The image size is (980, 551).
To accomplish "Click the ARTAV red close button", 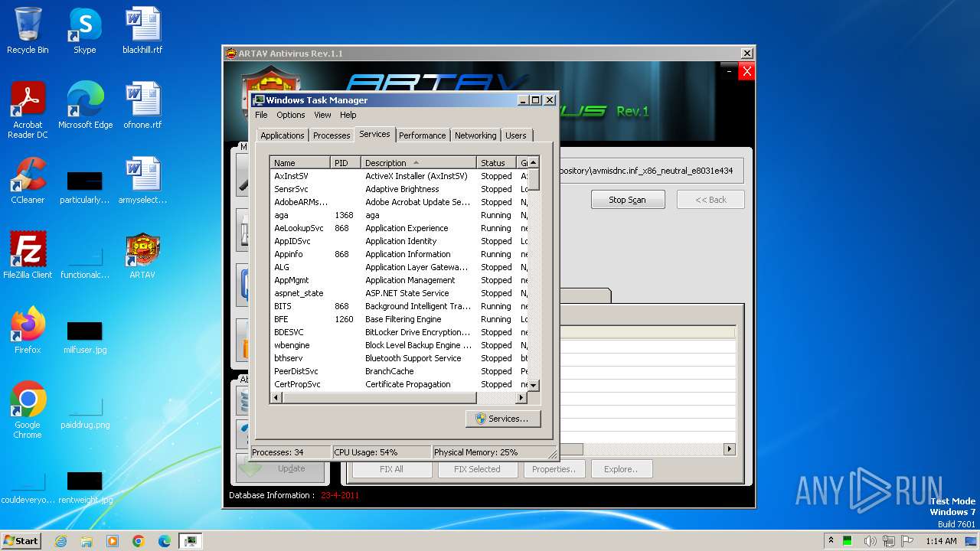I will [x=746, y=71].
